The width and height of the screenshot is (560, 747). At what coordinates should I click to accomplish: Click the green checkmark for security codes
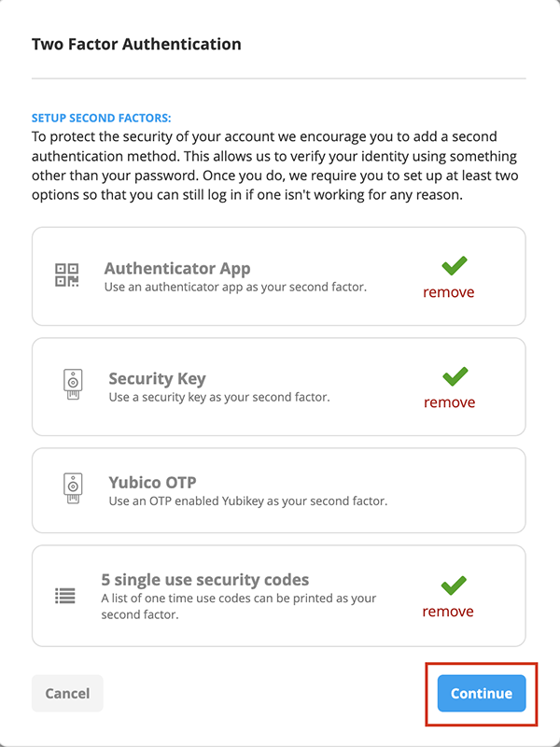455,586
